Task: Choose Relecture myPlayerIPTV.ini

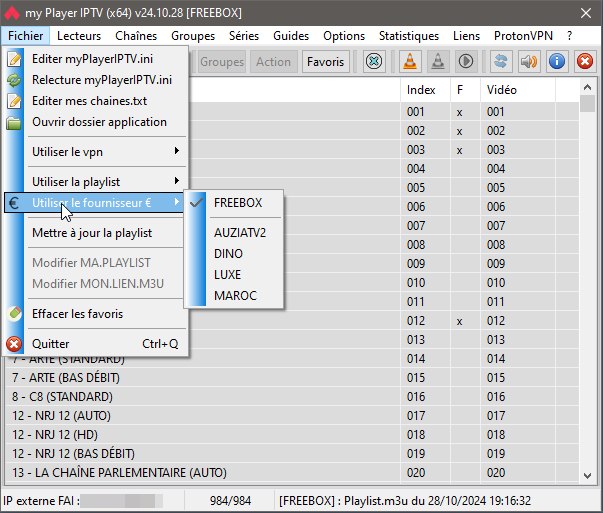Action: (x=102, y=80)
